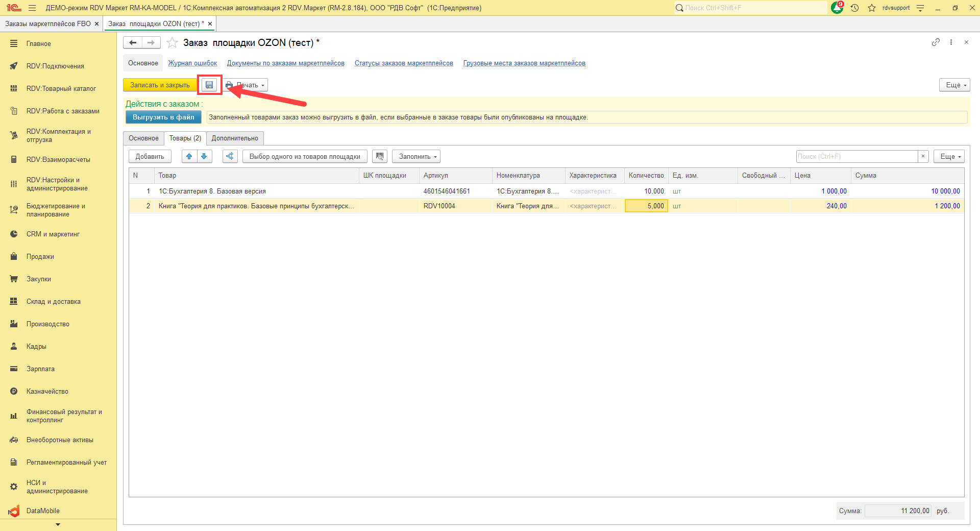The image size is (980, 531).
Task: Open the top-right Еще menu
Action: tap(954, 85)
